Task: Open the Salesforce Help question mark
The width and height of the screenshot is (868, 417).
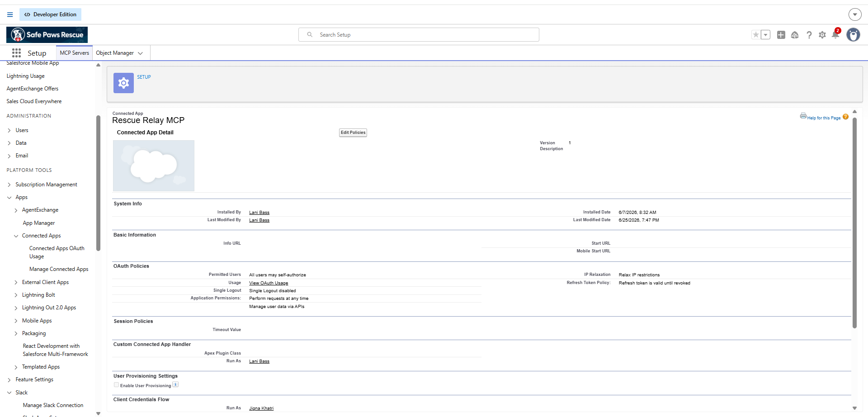Action: pyautogui.click(x=809, y=35)
